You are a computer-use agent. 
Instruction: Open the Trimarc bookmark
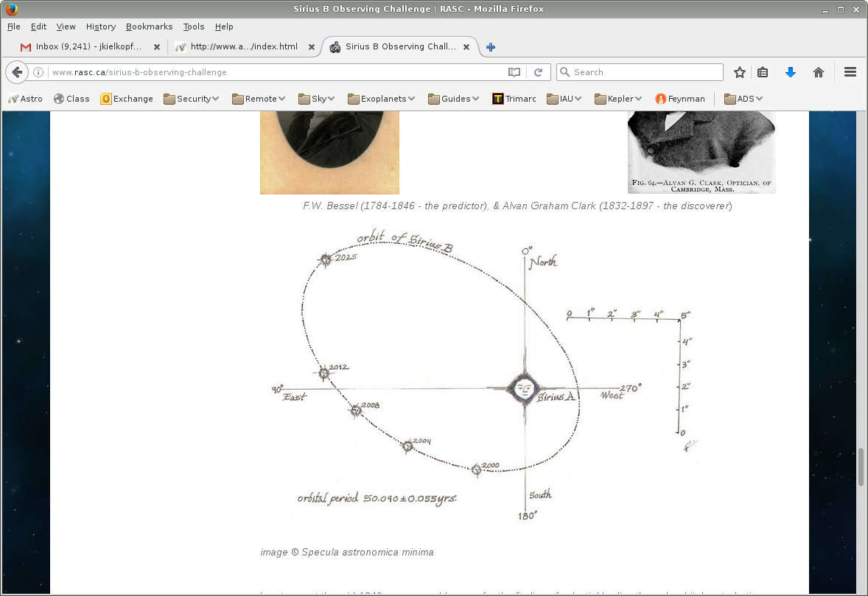tap(514, 99)
